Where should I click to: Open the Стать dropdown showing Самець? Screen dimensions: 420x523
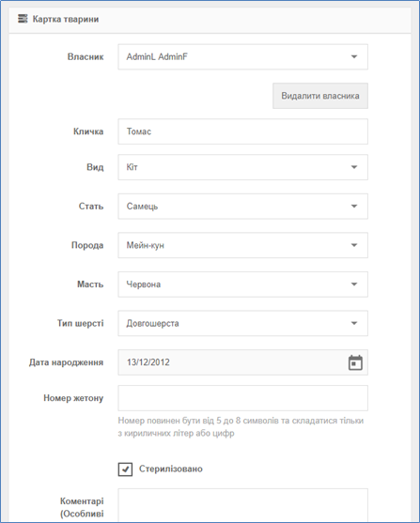242,207
